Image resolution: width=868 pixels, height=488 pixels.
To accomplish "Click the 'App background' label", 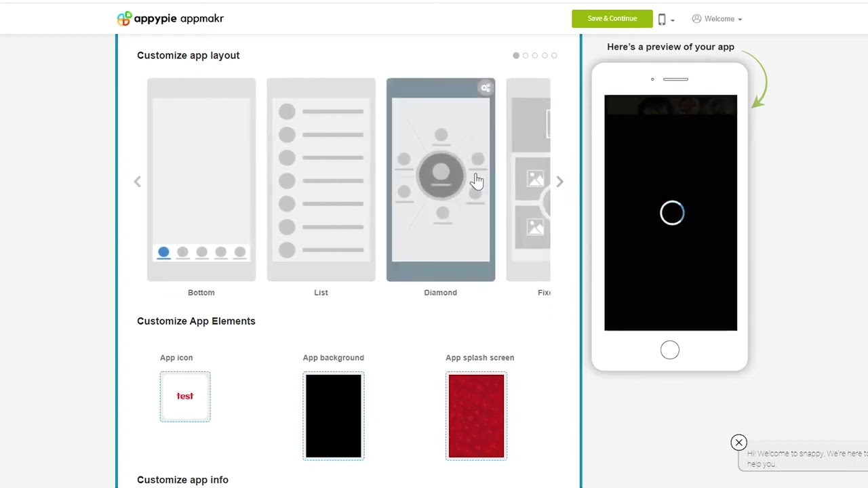I will 334,358.
